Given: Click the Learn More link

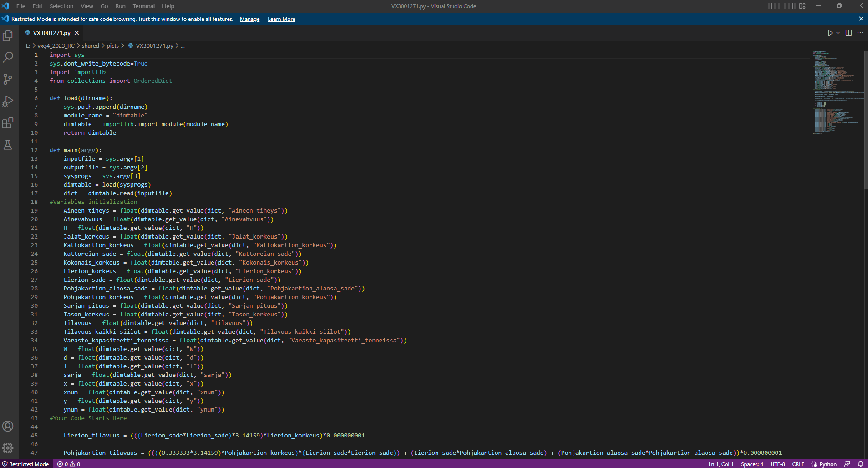Looking at the screenshot, I should pos(281,19).
